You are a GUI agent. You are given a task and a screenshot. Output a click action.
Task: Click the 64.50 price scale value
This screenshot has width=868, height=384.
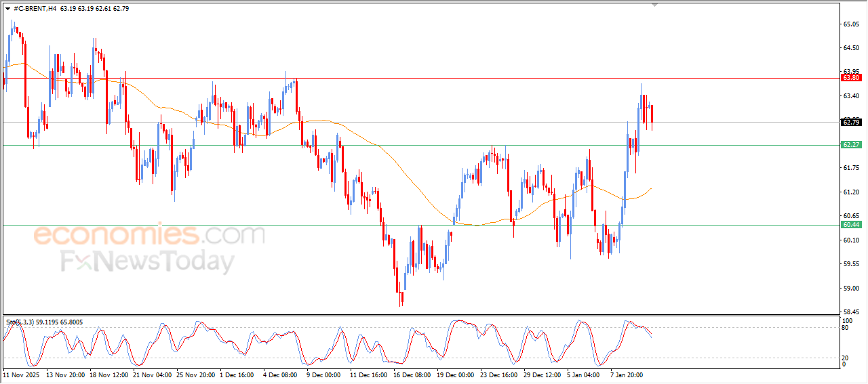[x=851, y=48]
